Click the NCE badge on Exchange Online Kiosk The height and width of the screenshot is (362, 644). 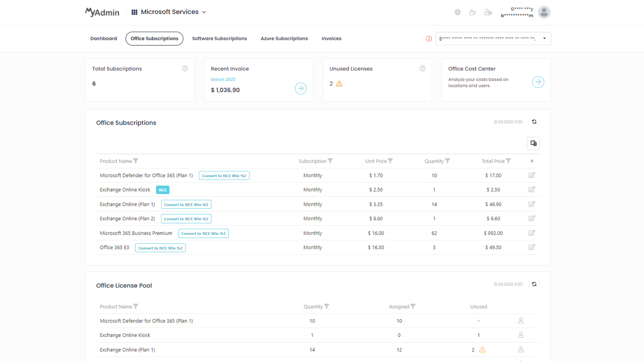coord(163,190)
